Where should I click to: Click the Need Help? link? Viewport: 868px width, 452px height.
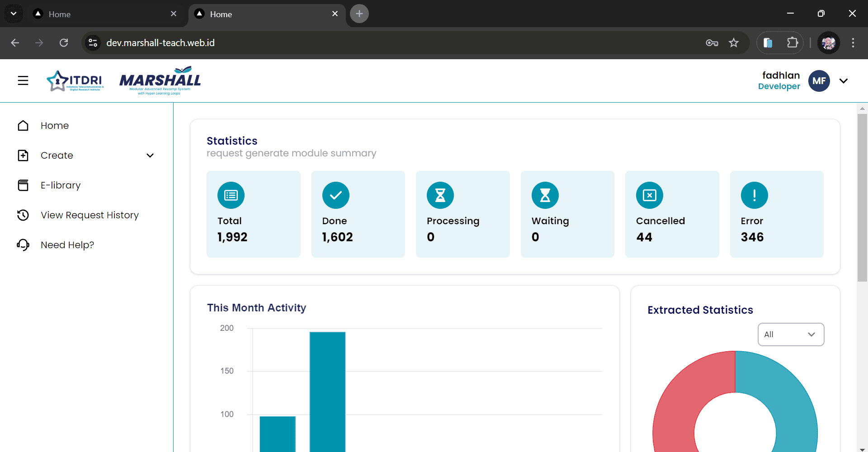[67, 245]
